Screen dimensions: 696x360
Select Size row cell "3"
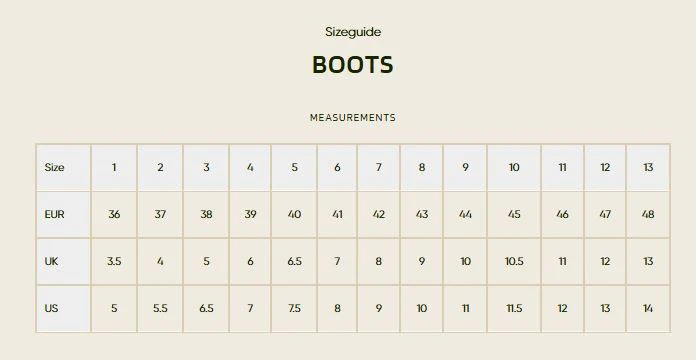[x=206, y=167]
